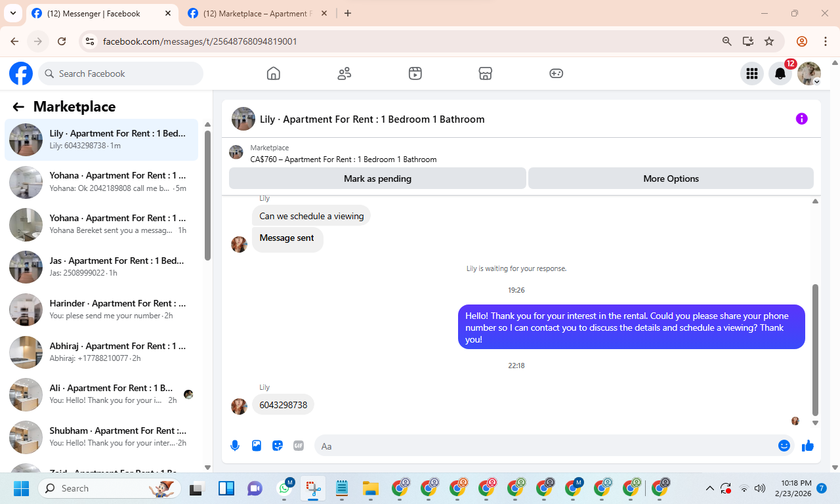View site information icon in address bar
840x504 pixels.
coord(91,41)
